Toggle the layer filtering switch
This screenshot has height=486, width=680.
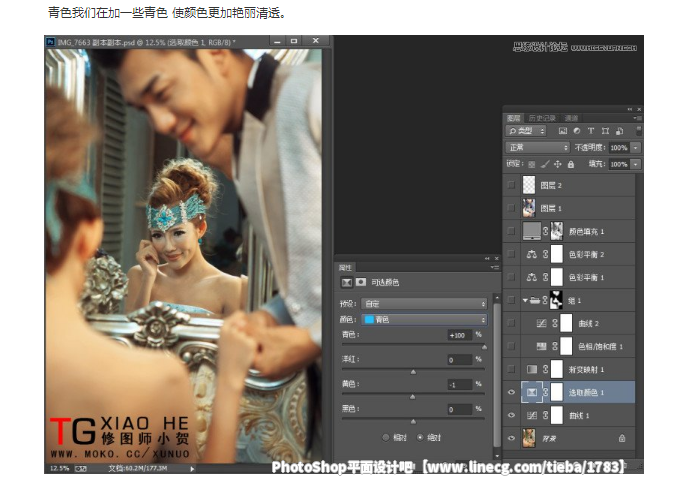pyautogui.click(x=638, y=130)
